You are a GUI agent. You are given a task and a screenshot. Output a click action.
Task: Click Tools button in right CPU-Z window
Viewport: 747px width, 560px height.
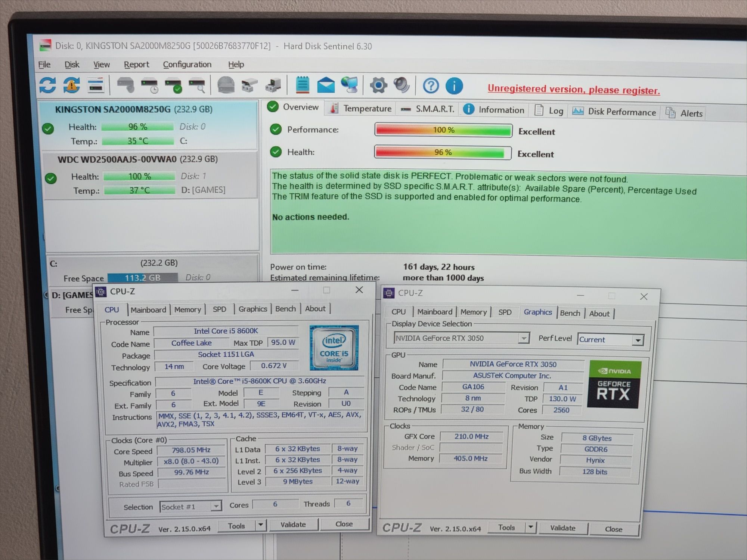(506, 527)
